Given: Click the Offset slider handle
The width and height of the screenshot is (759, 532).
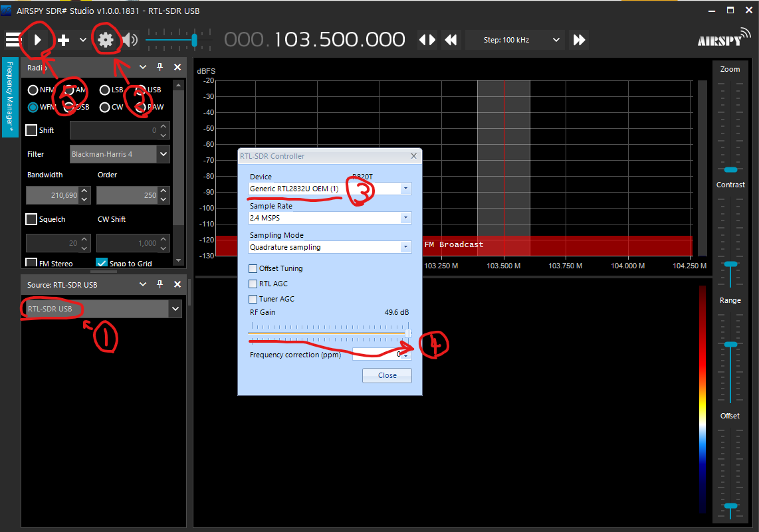Looking at the screenshot, I should (x=730, y=506).
